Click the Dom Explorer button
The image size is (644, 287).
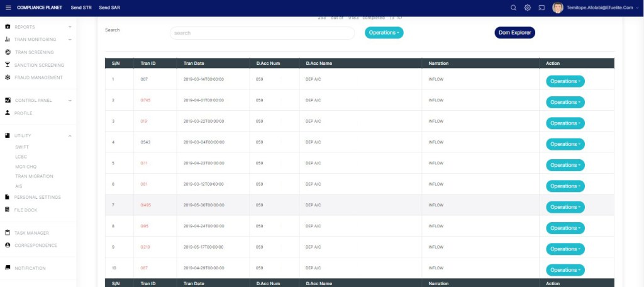point(514,32)
